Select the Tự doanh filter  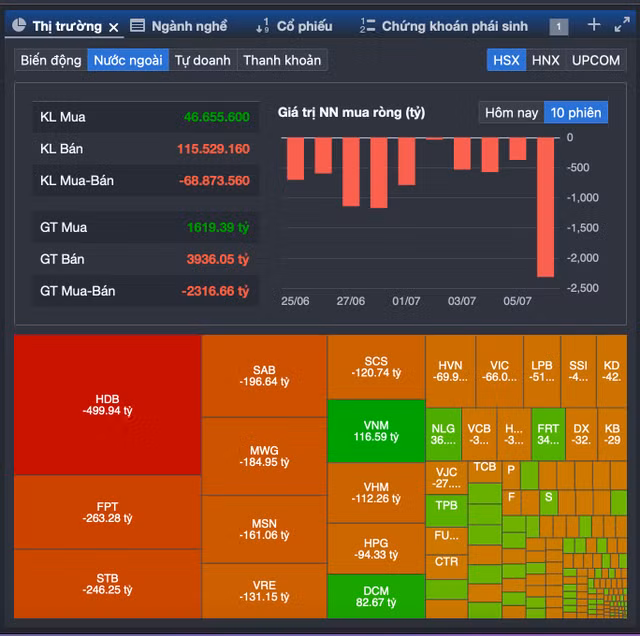click(202, 60)
